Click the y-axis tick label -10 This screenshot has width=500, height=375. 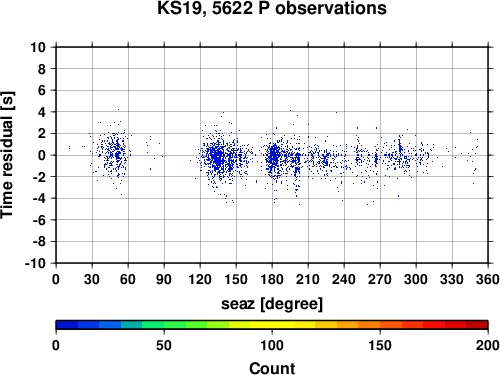[x=35, y=263]
